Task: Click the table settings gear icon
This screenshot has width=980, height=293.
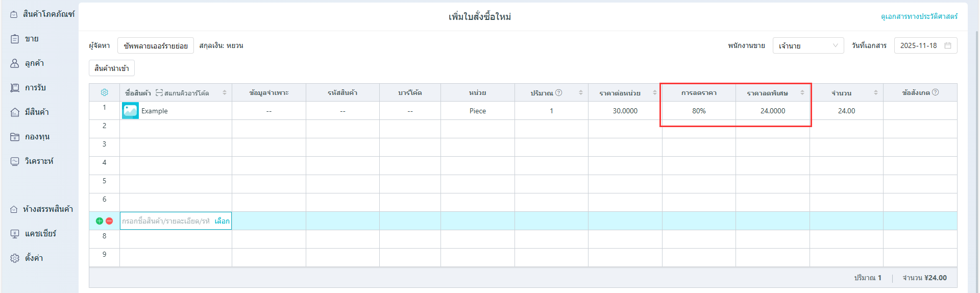Action: point(104,92)
